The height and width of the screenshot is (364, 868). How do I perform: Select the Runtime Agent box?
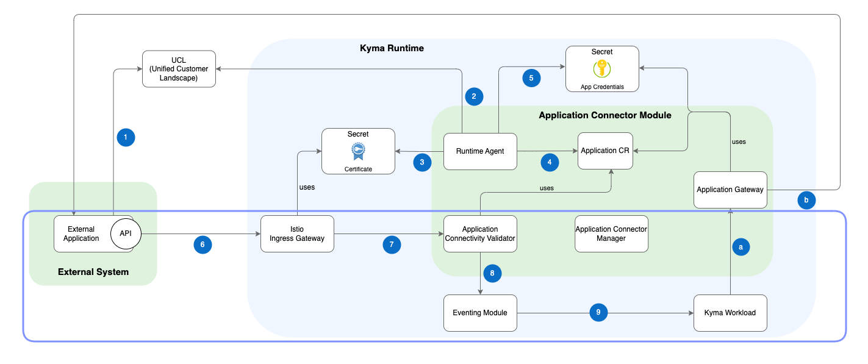[x=480, y=151]
